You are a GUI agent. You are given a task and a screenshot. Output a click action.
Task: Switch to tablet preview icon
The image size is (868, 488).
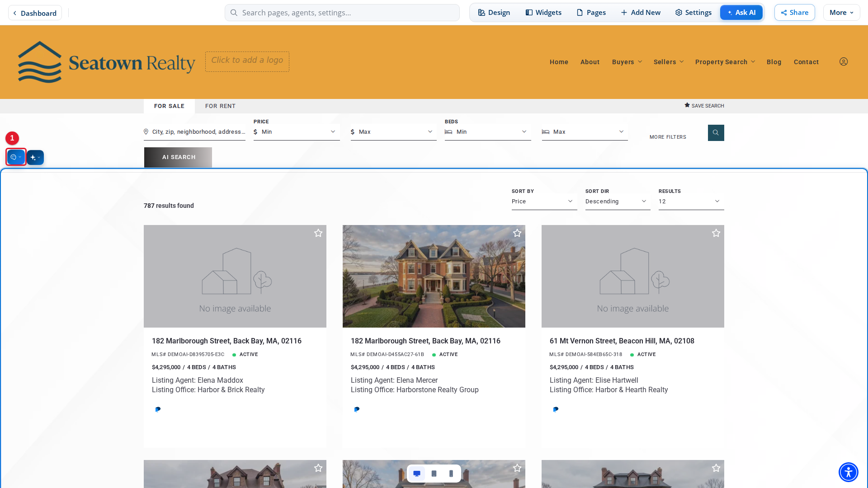coord(434,474)
